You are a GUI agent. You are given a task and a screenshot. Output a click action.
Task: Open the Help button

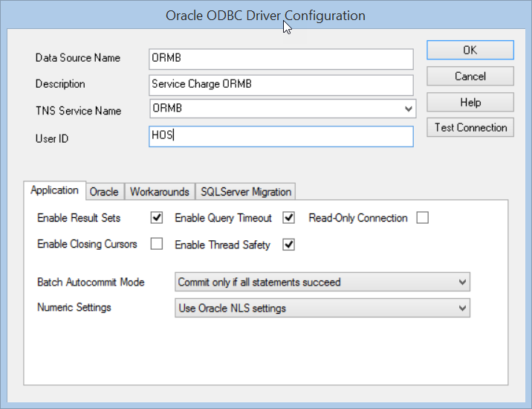point(470,102)
